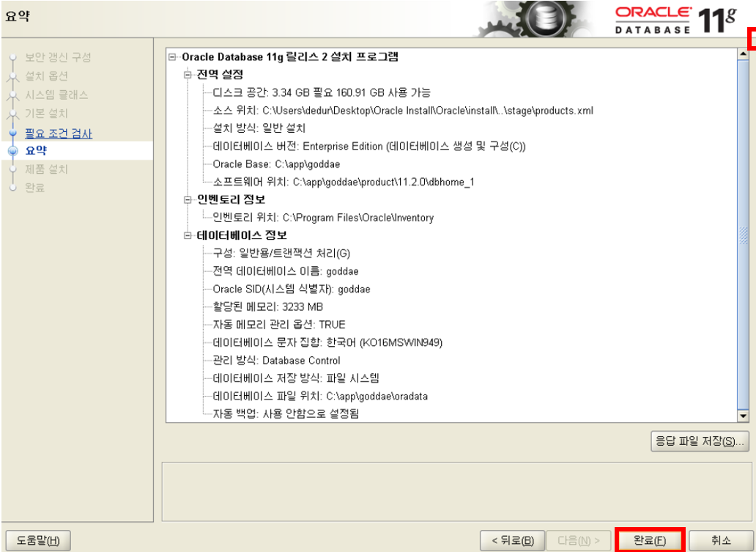The height and width of the screenshot is (552, 756).
Task: Click the Oracle Database 11g 릴리스 2 title
Action: click(290, 57)
